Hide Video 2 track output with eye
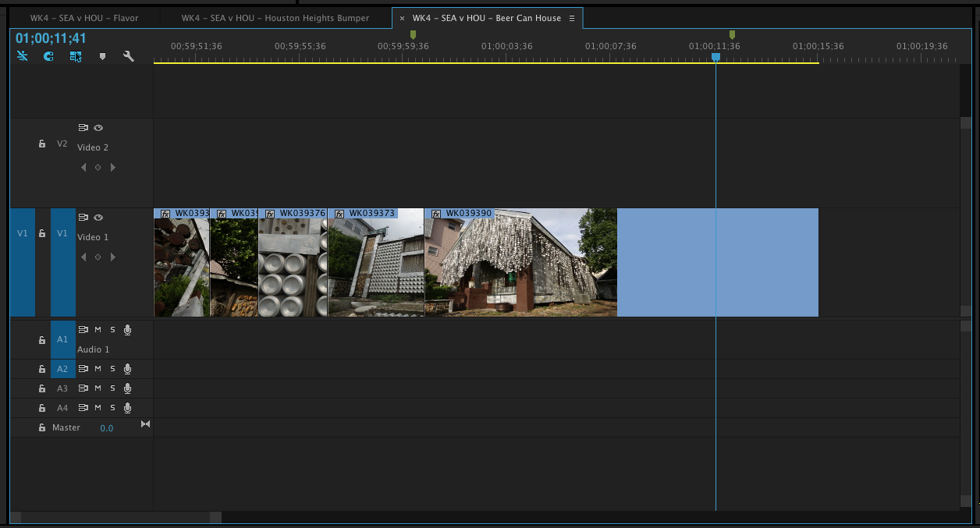 pyautogui.click(x=98, y=128)
